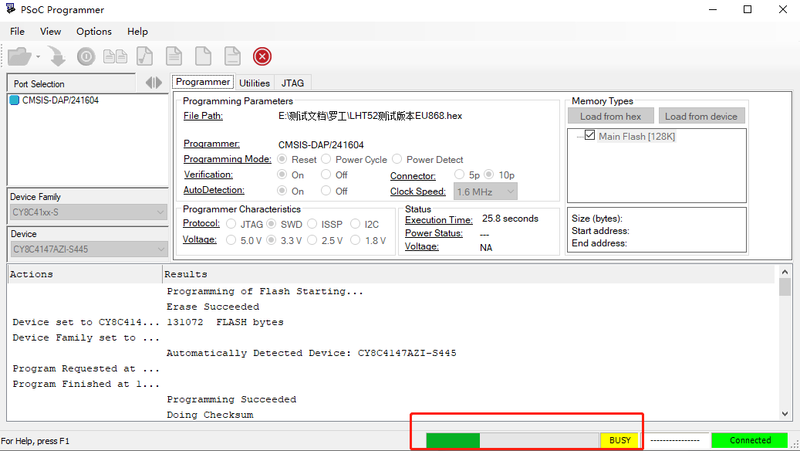Abort operation with the red X icon
The height and width of the screenshot is (451, 800).
[x=262, y=56]
